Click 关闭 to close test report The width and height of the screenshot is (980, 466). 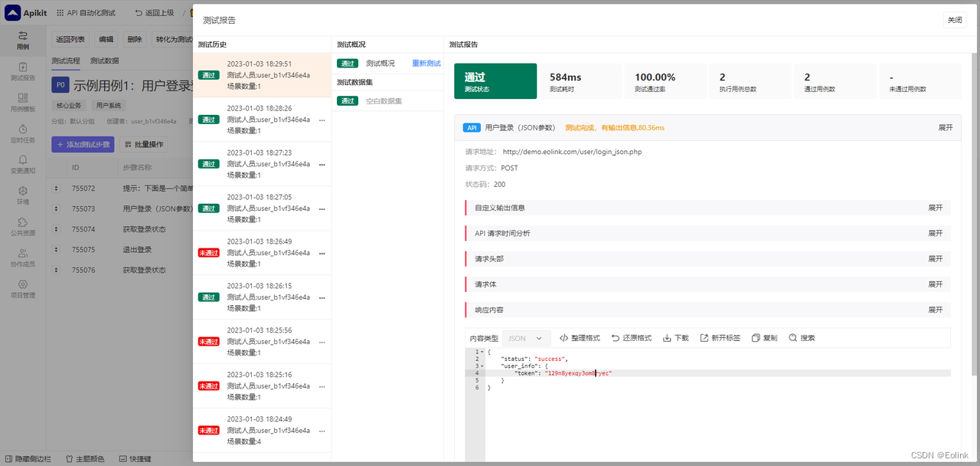[x=955, y=20]
